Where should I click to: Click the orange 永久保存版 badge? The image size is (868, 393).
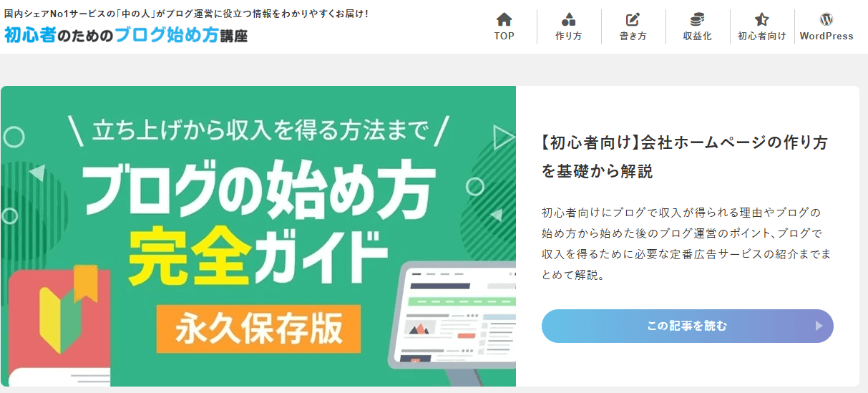tap(260, 329)
